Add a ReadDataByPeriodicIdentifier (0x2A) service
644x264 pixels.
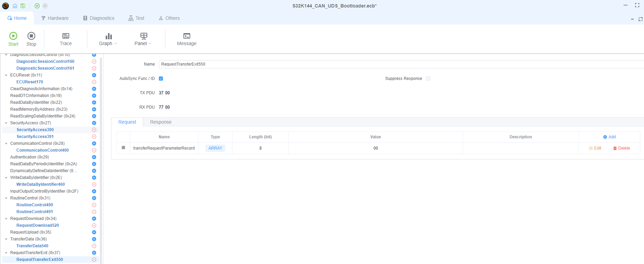(x=94, y=164)
